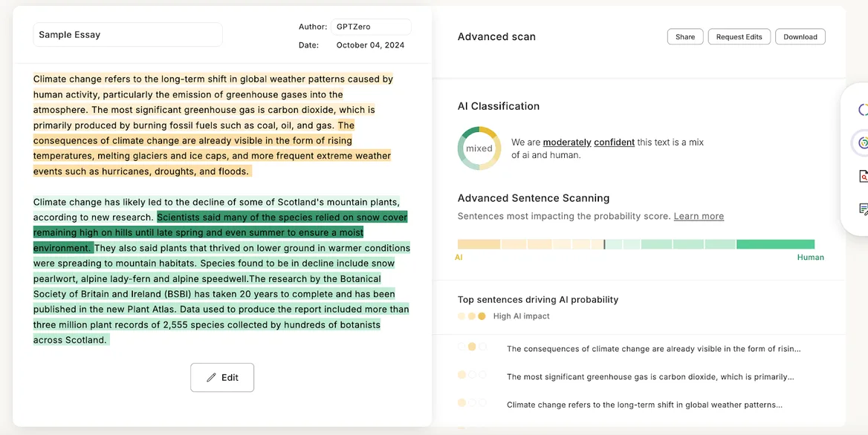Click the impact dots beside 'The most significant greenhouse gas'
Viewport: 868px width, 435px height.
pyautogui.click(x=472, y=375)
